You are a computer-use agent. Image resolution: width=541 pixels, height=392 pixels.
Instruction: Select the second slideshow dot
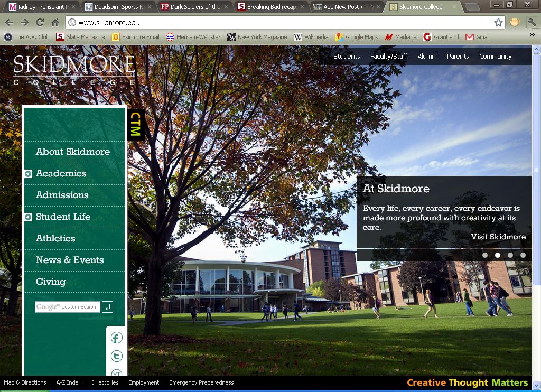click(498, 255)
